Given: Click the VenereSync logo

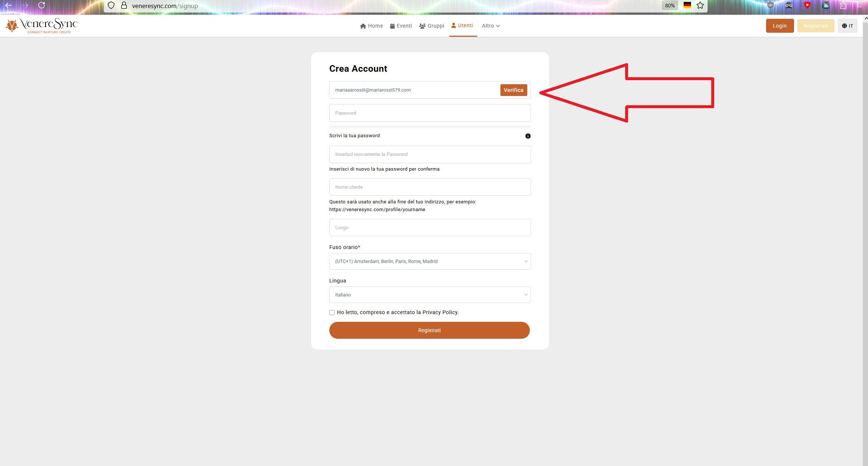Looking at the screenshot, I should click(42, 25).
